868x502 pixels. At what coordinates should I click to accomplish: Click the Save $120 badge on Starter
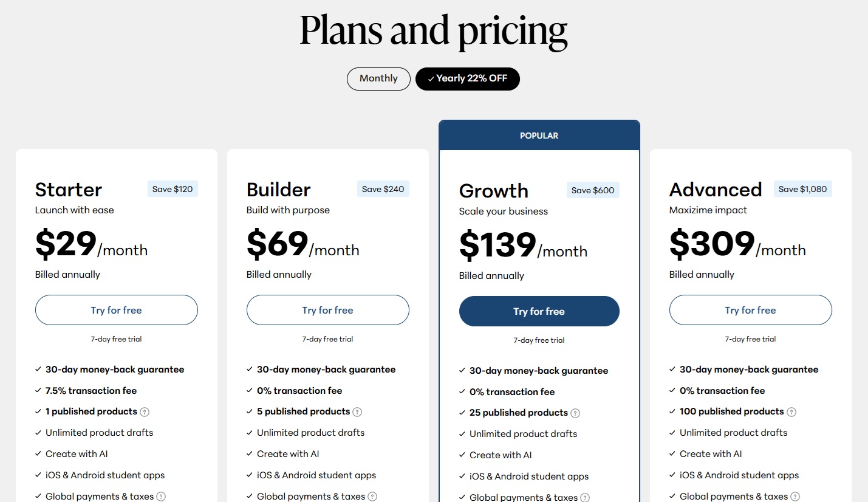click(173, 189)
